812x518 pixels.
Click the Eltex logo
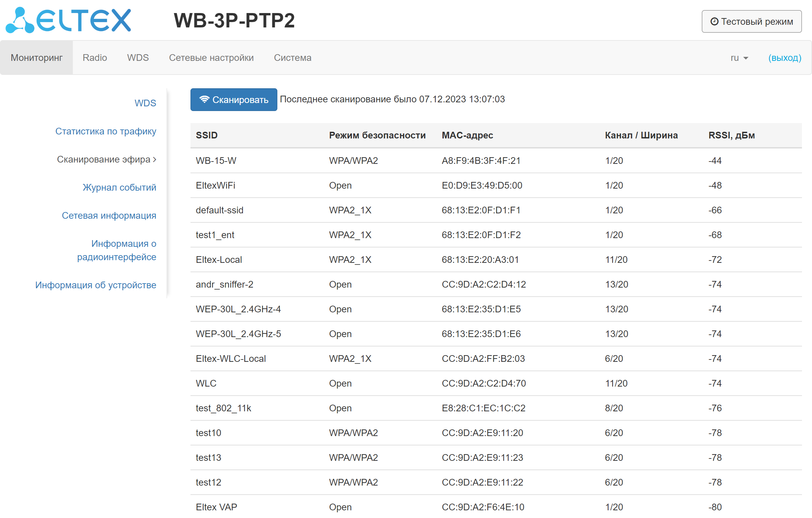point(69,20)
